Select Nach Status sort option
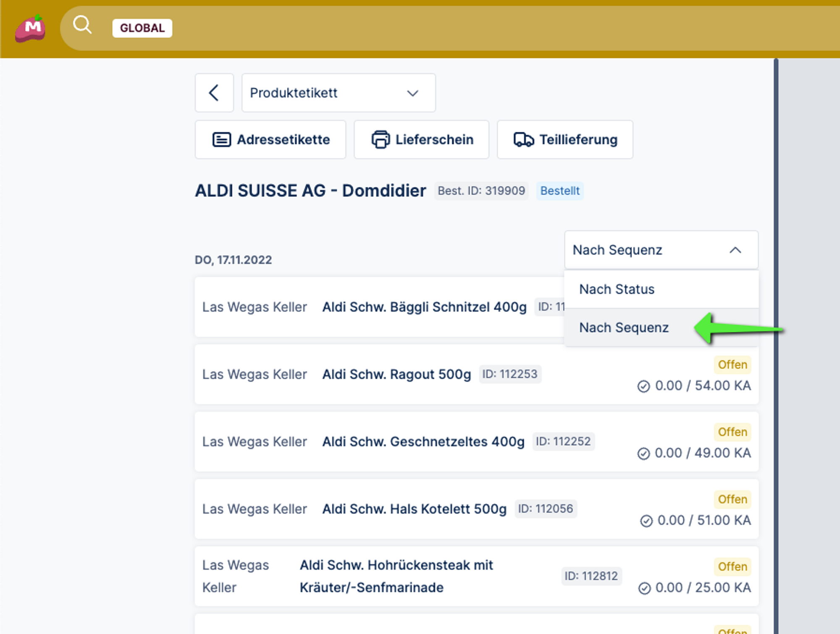This screenshot has height=634, width=840. point(617,289)
